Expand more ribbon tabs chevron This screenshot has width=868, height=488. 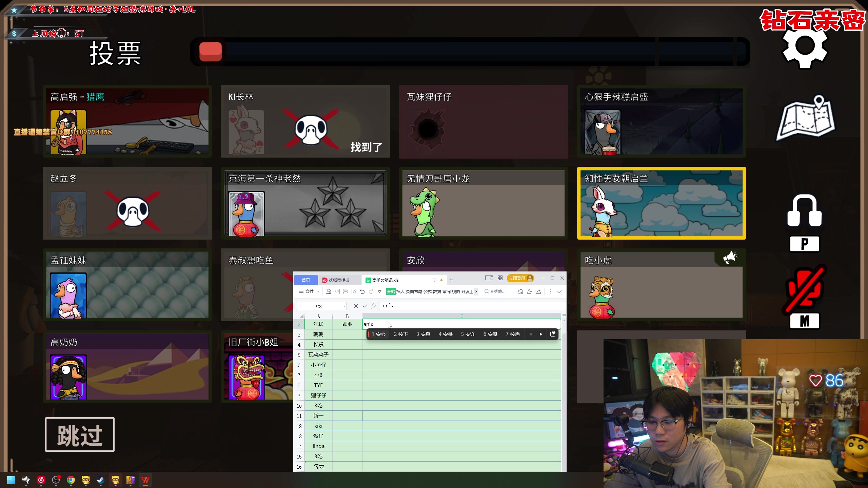[x=476, y=291]
